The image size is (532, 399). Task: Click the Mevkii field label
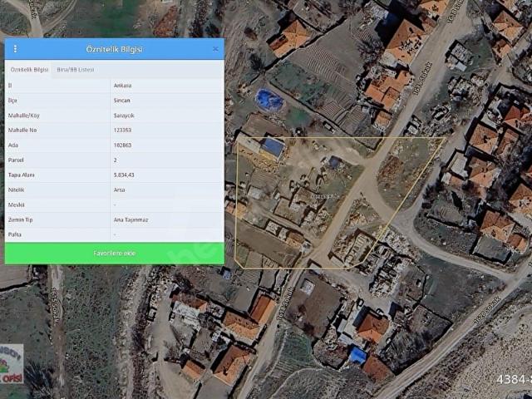click(x=17, y=205)
